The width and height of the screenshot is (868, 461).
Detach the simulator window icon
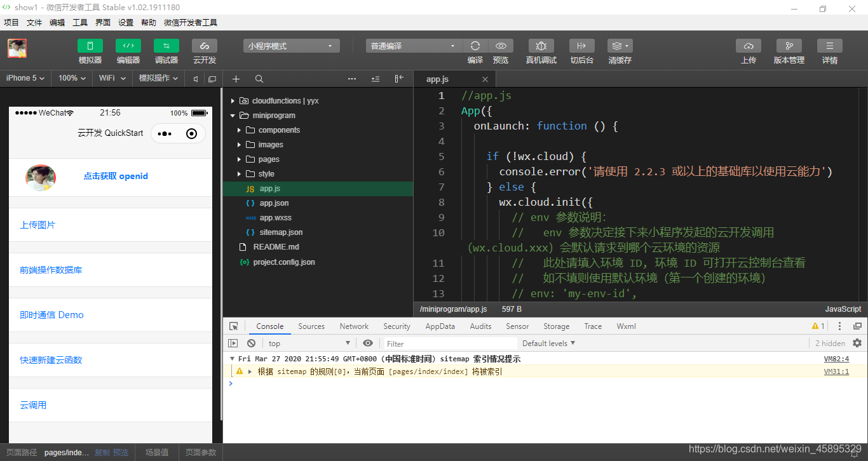(x=212, y=79)
